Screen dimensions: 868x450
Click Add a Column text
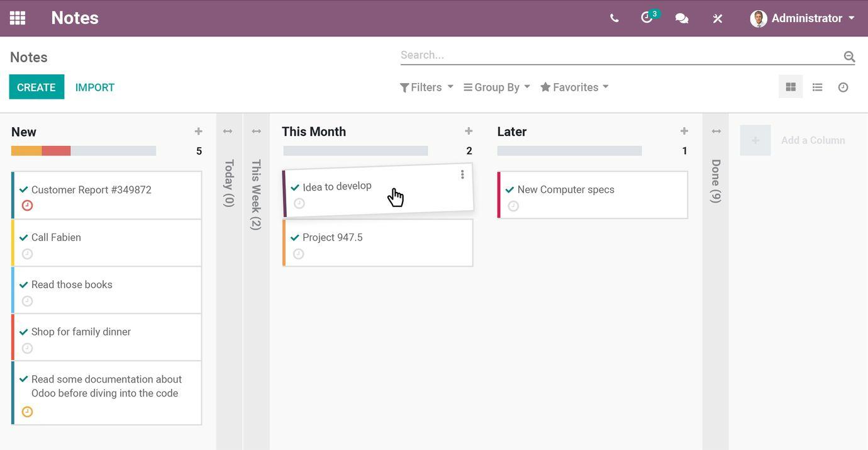813,140
